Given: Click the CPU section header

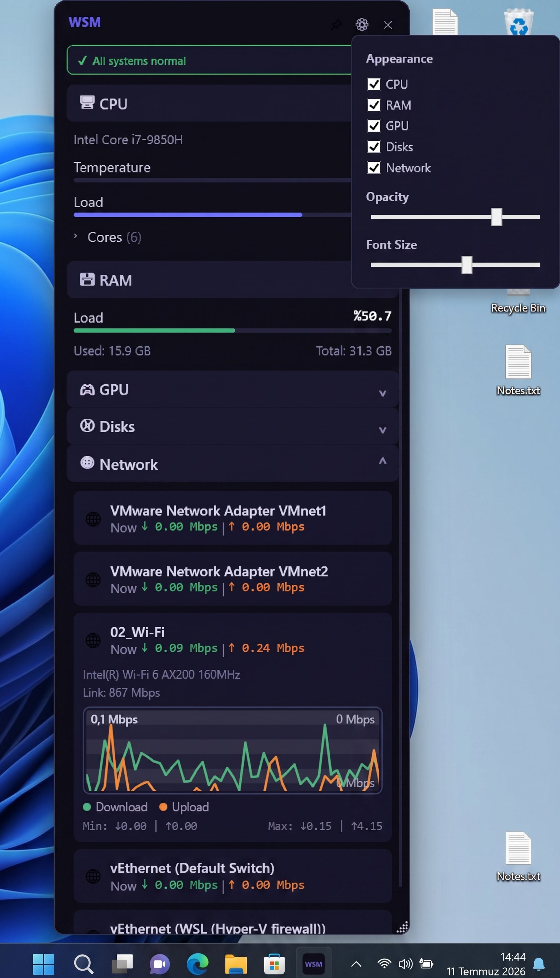Looking at the screenshot, I should [209, 103].
